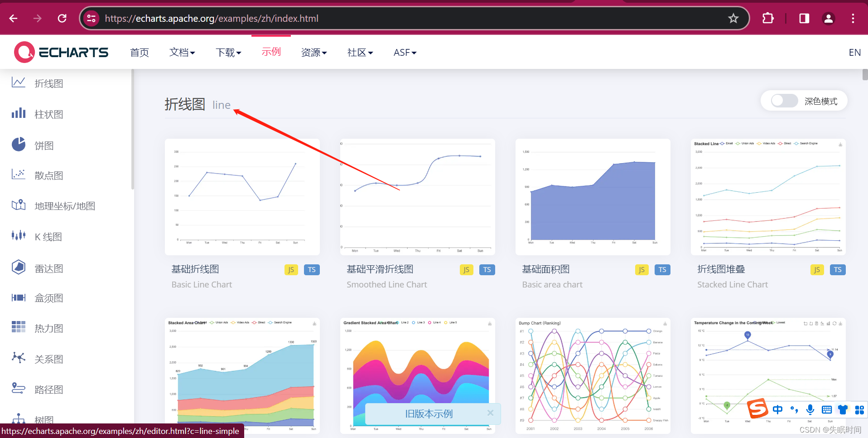Screen dimensions: 868x438
Task: Open the 基础平滑折线图 title link
Action: [x=380, y=269]
